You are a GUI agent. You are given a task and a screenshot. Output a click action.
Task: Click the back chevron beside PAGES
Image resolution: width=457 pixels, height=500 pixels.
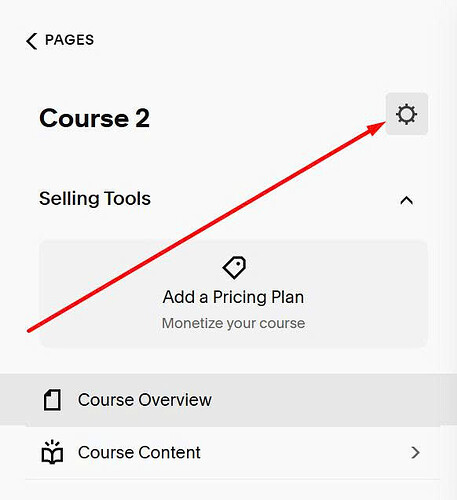31,41
